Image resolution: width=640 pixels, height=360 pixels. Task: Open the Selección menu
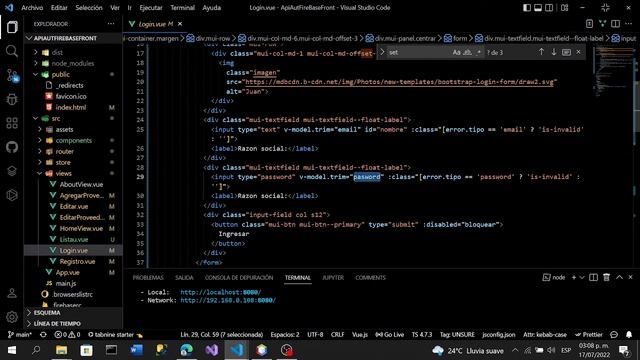pos(89,7)
